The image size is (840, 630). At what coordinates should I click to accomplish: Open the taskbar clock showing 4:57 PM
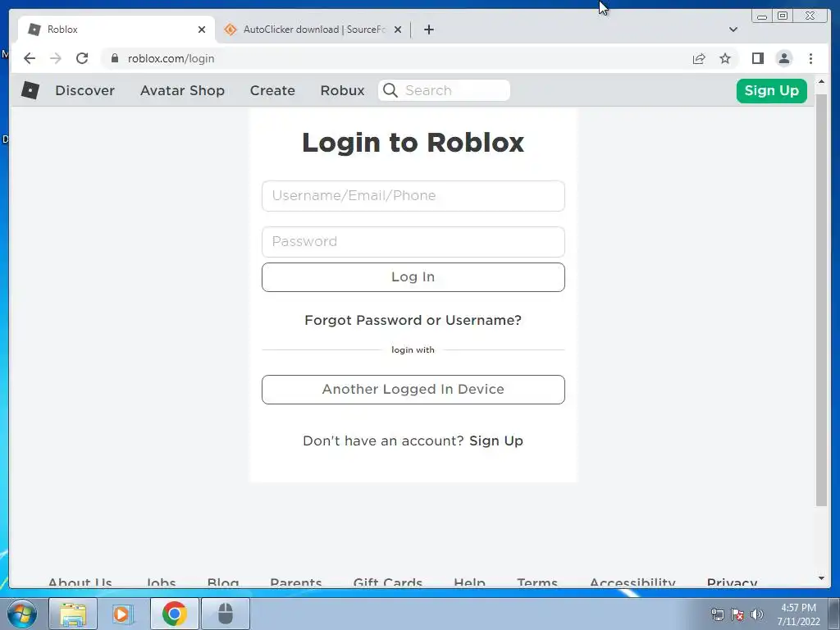(798, 614)
